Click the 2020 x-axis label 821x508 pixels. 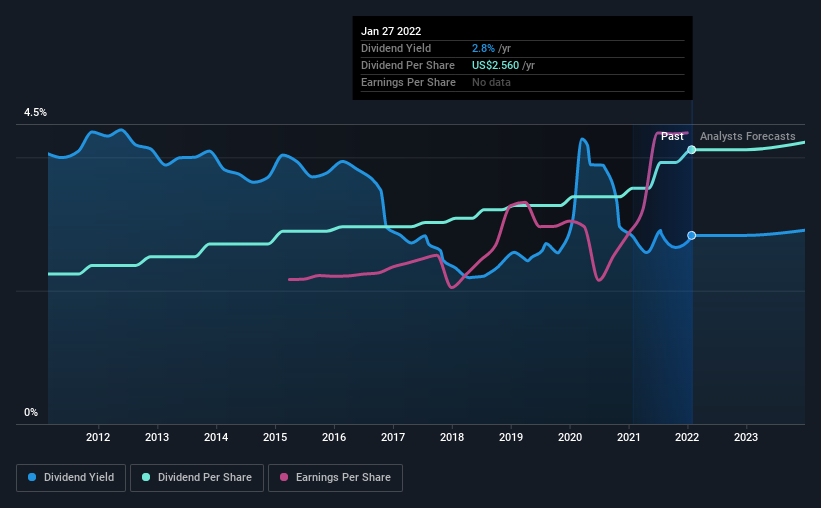tap(570, 437)
